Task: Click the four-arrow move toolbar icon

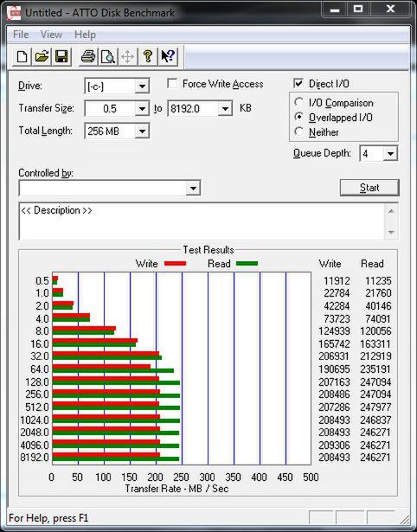Action: tap(127, 56)
